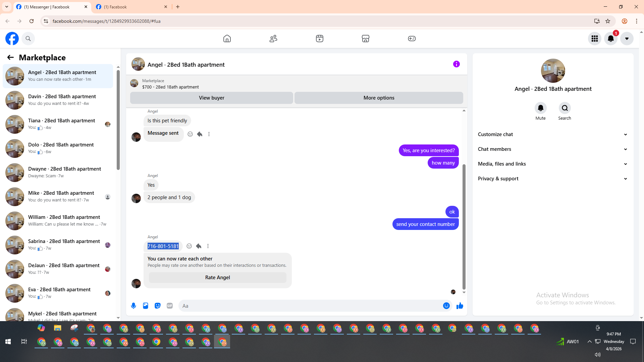
Task: Open emoji picker in message box
Action: [446, 306]
